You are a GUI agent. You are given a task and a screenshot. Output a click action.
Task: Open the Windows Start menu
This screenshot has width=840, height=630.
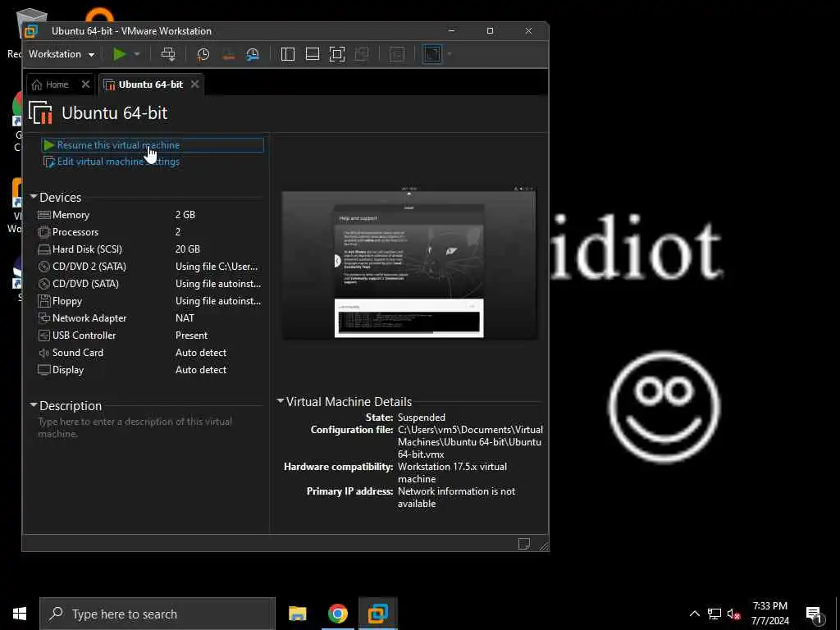(x=20, y=614)
